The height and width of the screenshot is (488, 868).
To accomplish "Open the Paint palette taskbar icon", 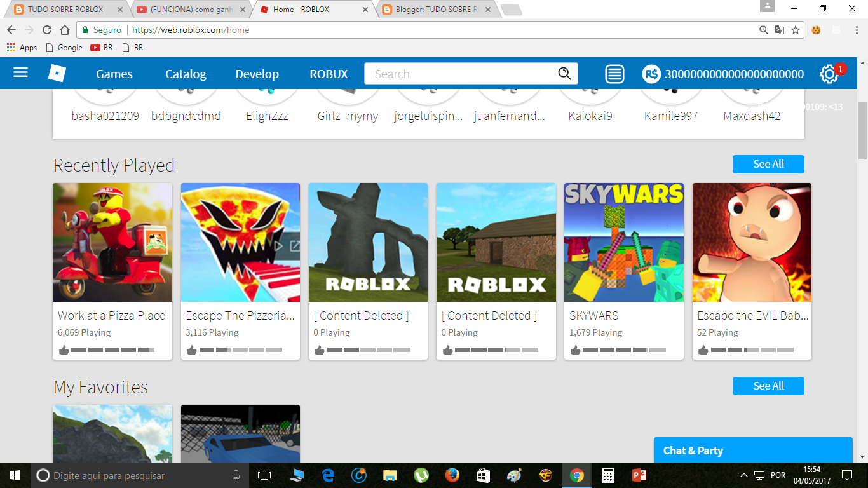I will (x=514, y=475).
